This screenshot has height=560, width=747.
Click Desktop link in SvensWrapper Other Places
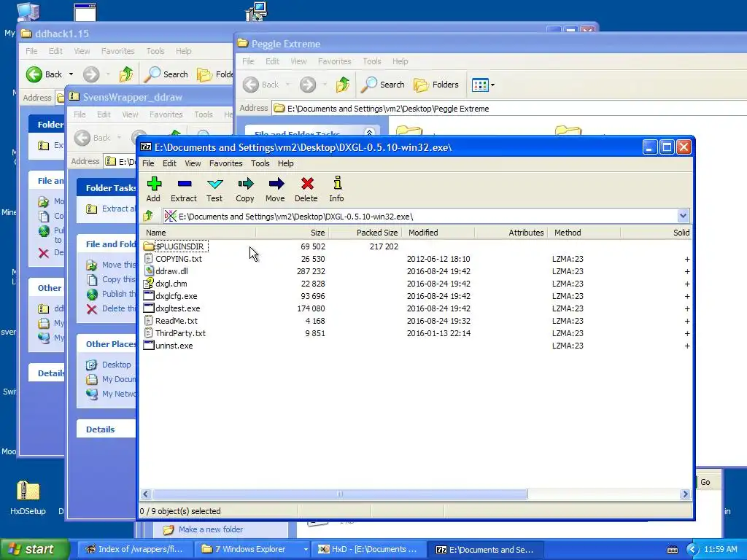point(116,365)
